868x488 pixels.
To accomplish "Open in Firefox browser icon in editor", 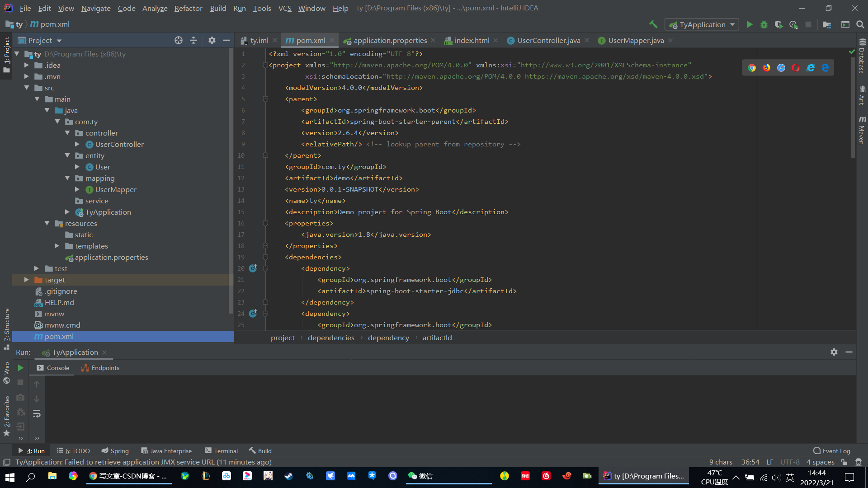I will pyautogui.click(x=767, y=68).
